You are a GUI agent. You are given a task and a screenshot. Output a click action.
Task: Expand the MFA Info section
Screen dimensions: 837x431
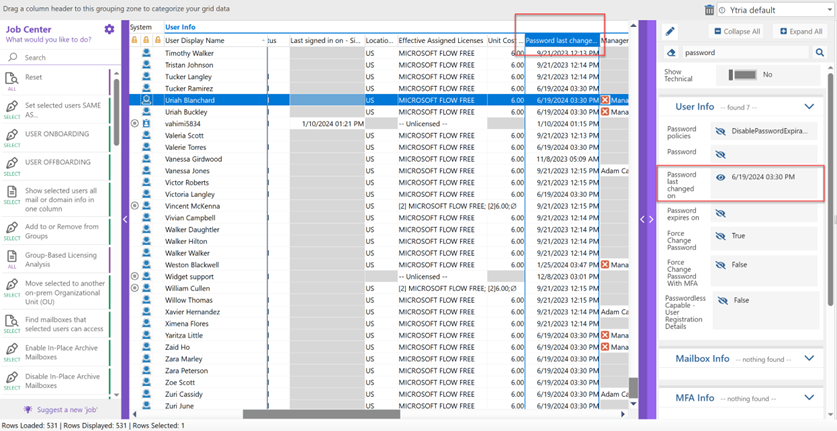tap(809, 398)
